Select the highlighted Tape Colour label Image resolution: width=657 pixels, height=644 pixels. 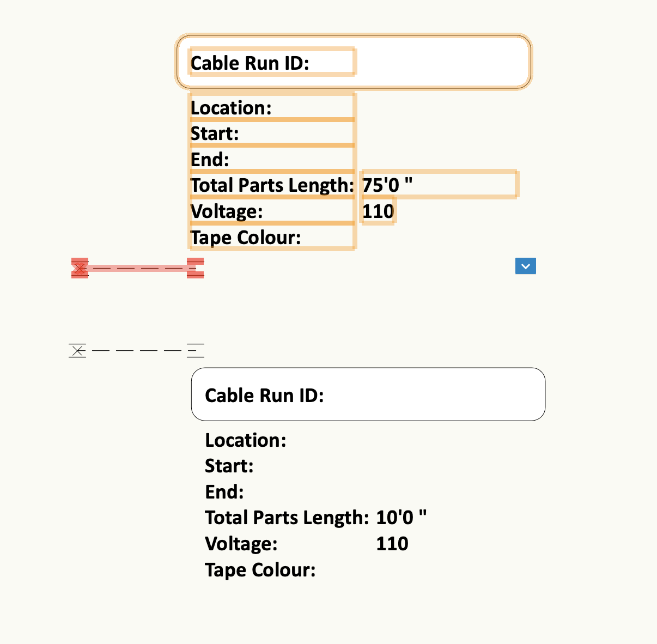(x=246, y=238)
